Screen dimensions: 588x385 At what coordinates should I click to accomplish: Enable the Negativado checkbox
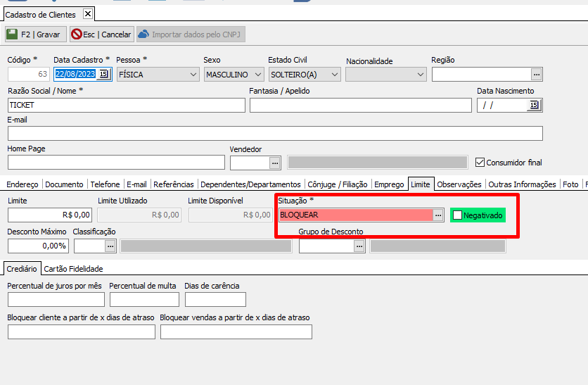pos(457,215)
